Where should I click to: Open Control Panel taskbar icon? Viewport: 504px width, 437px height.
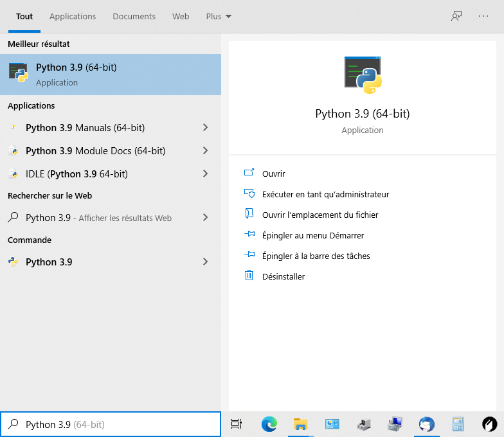point(332,424)
